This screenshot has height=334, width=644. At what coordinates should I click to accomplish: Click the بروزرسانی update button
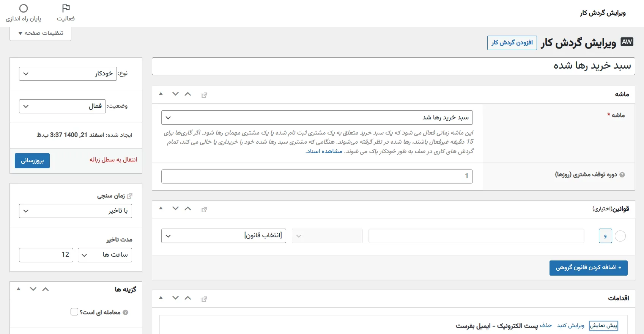pyautogui.click(x=32, y=160)
